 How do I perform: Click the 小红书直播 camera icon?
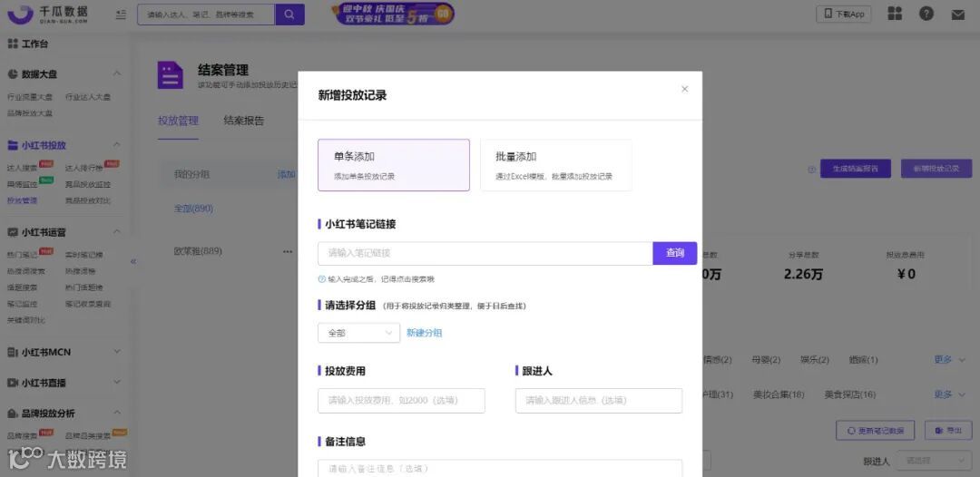click(13, 383)
